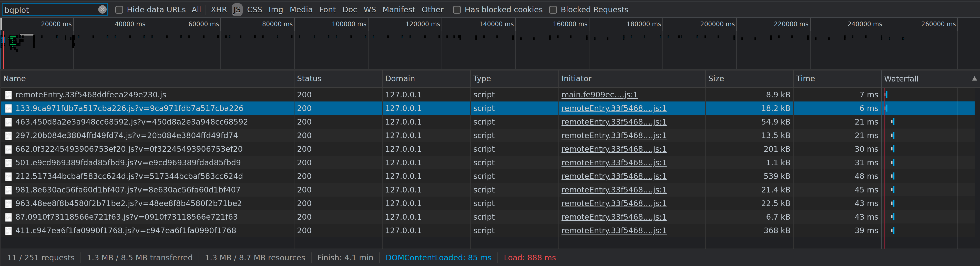Select 463.450d8a2e3a948cc68592.js request row
Screen dimensions: 980x266
(487, 122)
